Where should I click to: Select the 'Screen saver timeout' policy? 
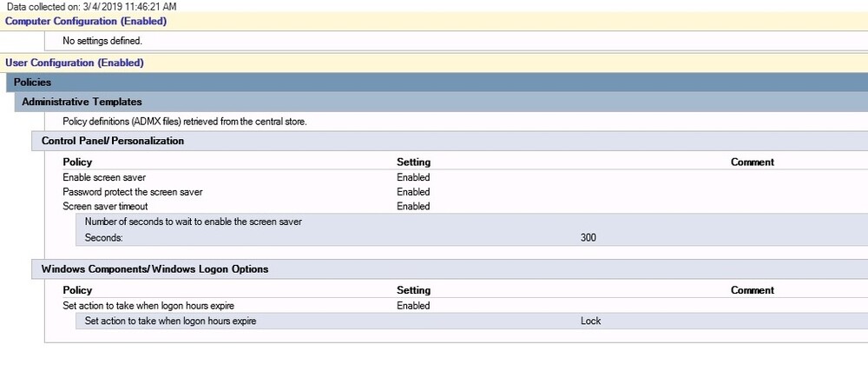tap(105, 207)
